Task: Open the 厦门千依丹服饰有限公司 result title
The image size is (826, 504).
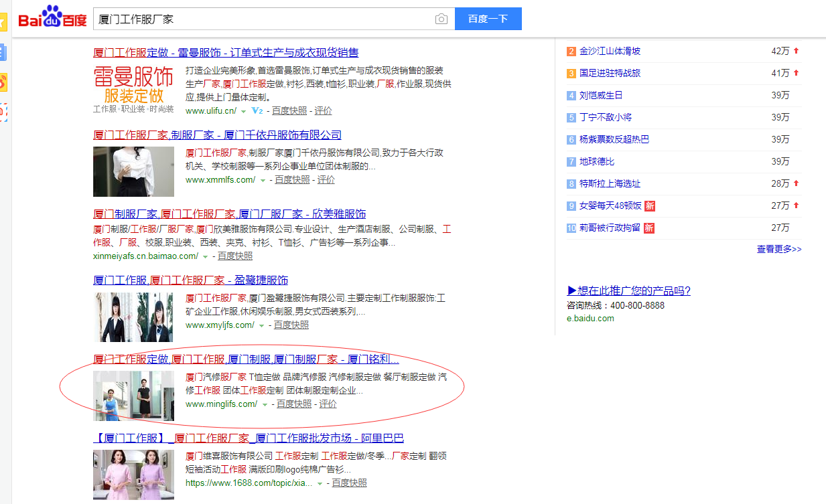Action: coord(217,135)
